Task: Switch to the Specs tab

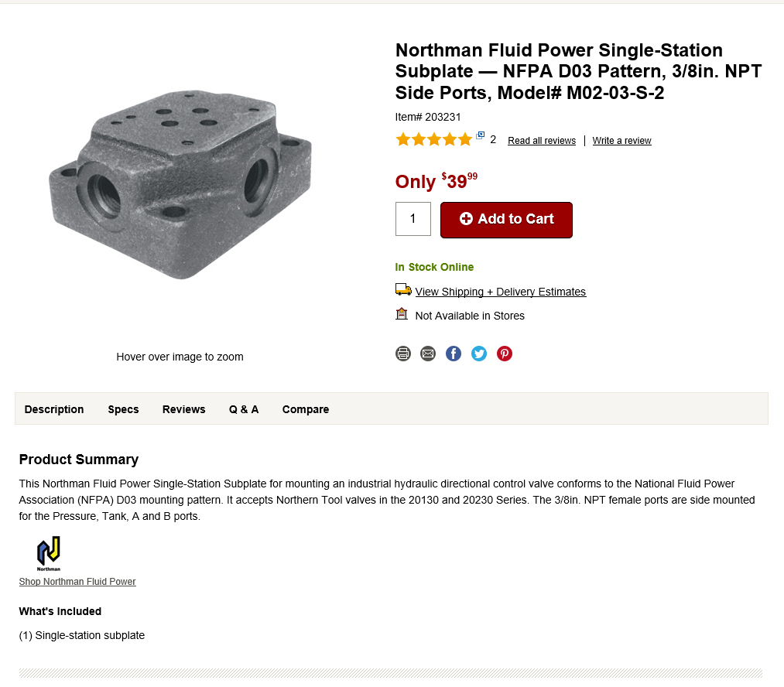Action: coord(124,409)
